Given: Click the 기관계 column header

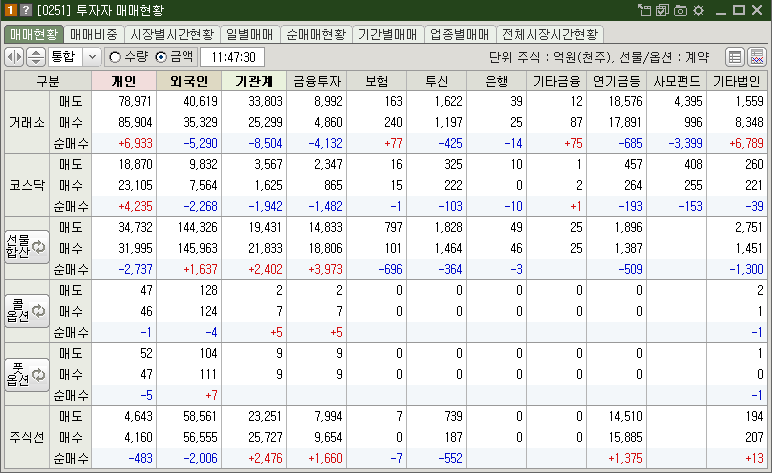Looking at the screenshot, I should 254,81.
